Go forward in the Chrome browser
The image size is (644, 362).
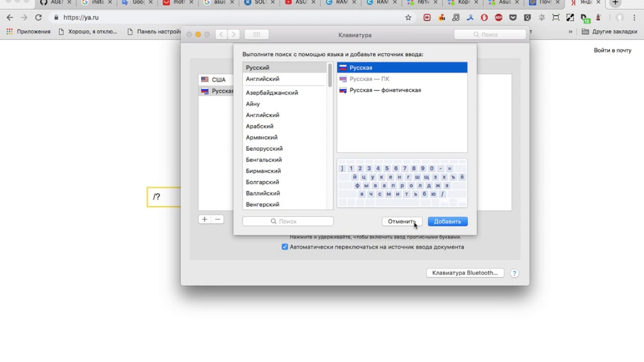(x=24, y=18)
